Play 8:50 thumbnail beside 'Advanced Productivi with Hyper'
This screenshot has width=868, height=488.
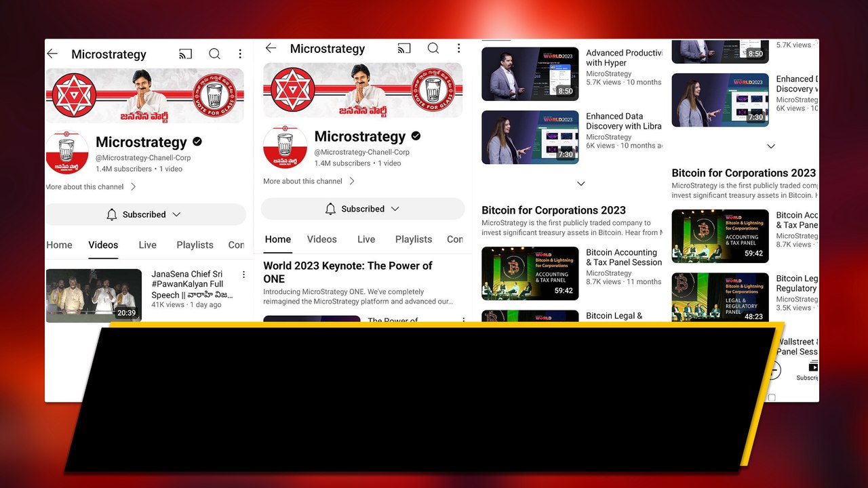pos(530,74)
